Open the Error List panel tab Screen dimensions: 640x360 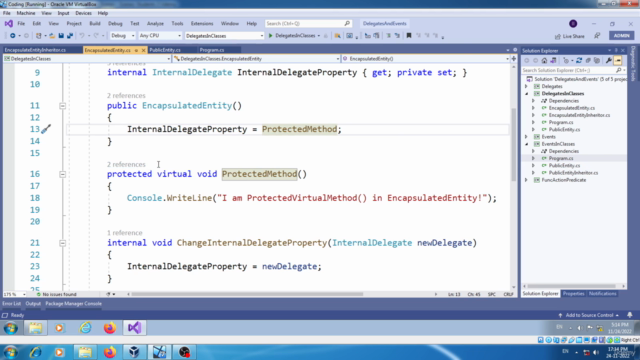pyautogui.click(x=11, y=304)
